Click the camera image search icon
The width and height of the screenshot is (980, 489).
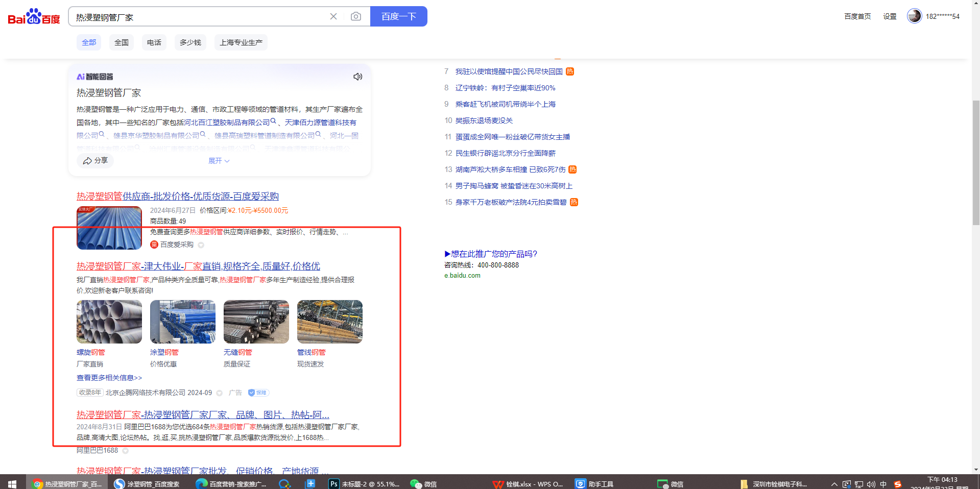pyautogui.click(x=356, y=17)
